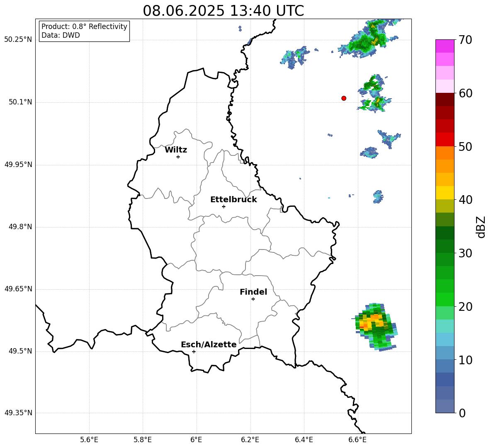Click the '5.8°E' longitude label
Image resolution: width=491 pixels, height=448 pixels.
coord(143,440)
